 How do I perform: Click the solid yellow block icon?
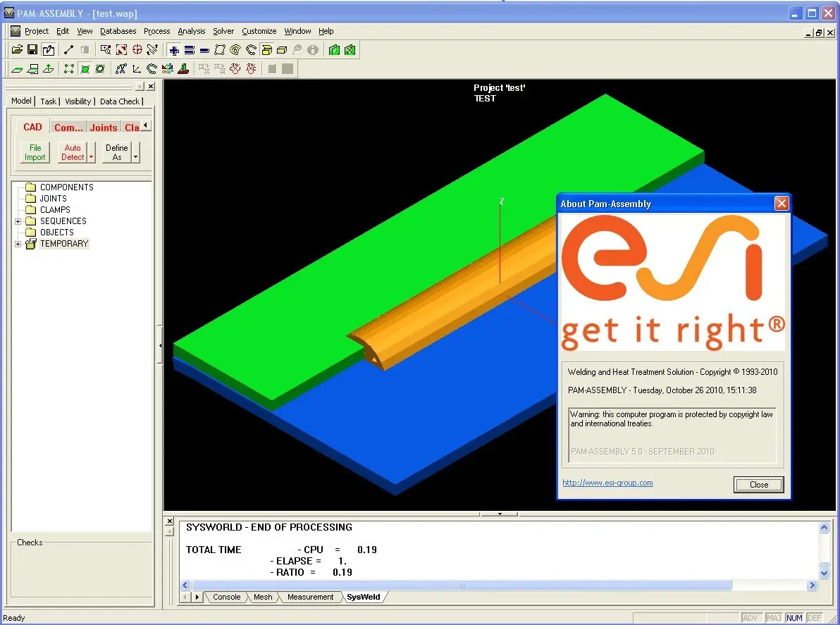click(x=282, y=50)
